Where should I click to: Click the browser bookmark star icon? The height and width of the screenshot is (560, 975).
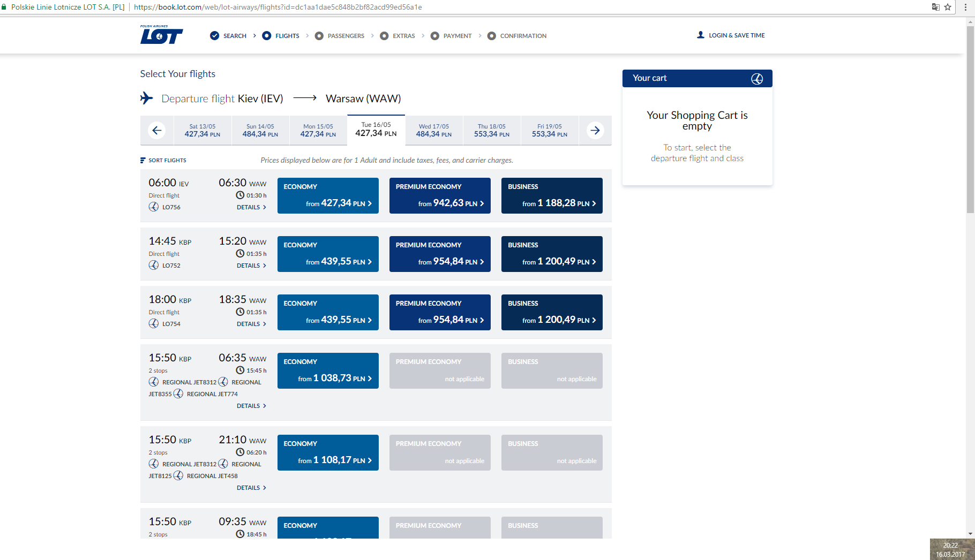948,7
